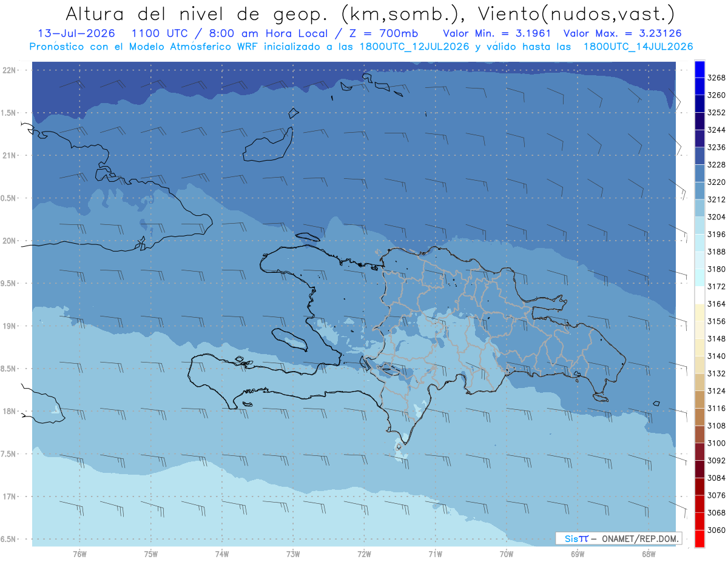This screenshot has width=728, height=562.
Task: Pick the tan swatch between 3124 and 3132
Action: coord(699,382)
